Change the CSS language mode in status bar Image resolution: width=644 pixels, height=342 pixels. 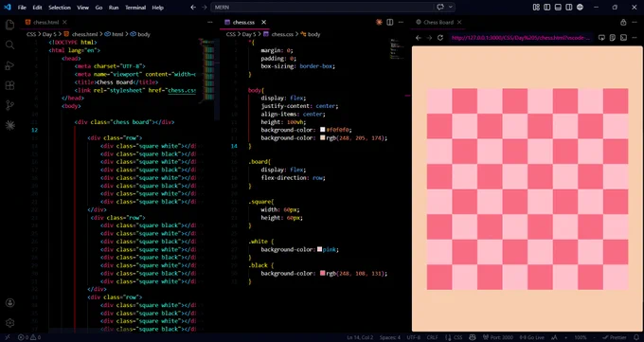(x=458, y=337)
